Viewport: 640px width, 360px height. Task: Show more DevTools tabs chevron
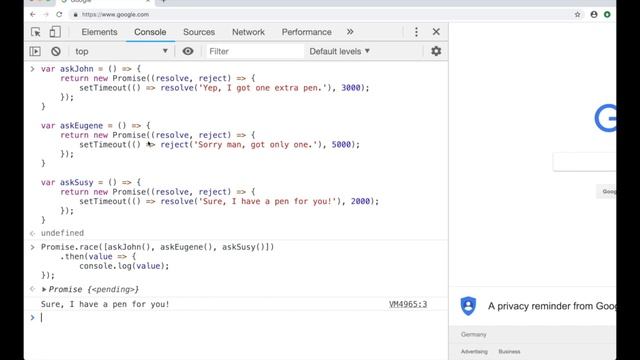tap(350, 32)
